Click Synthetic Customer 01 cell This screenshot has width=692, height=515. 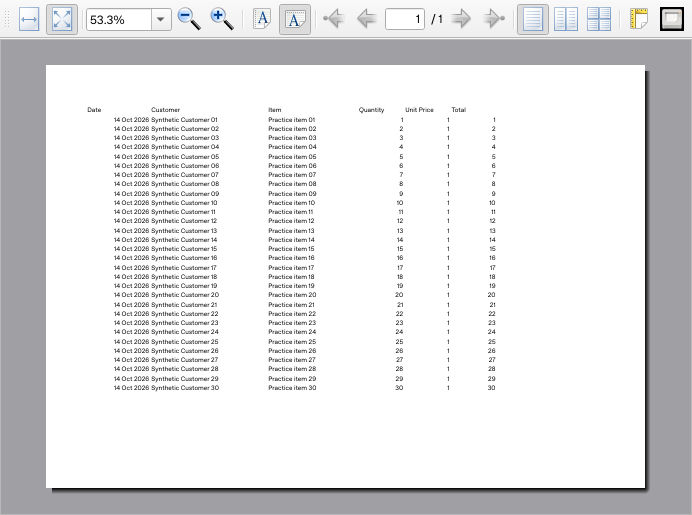[184, 120]
